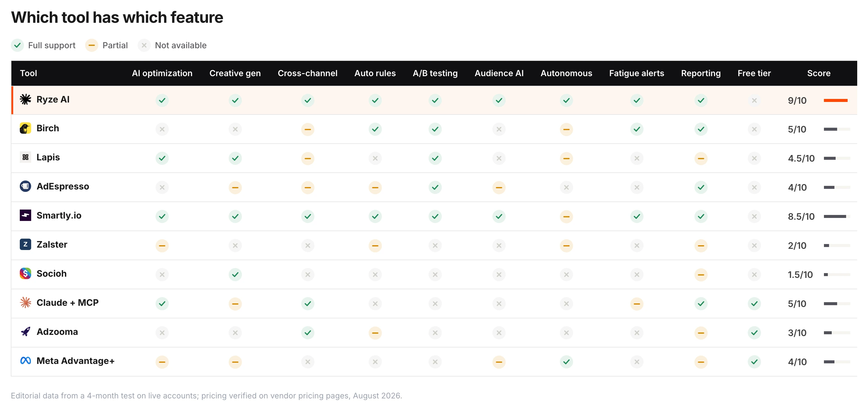
Task: Click the Meta Advantage+ infinity logo
Action: point(25,361)
